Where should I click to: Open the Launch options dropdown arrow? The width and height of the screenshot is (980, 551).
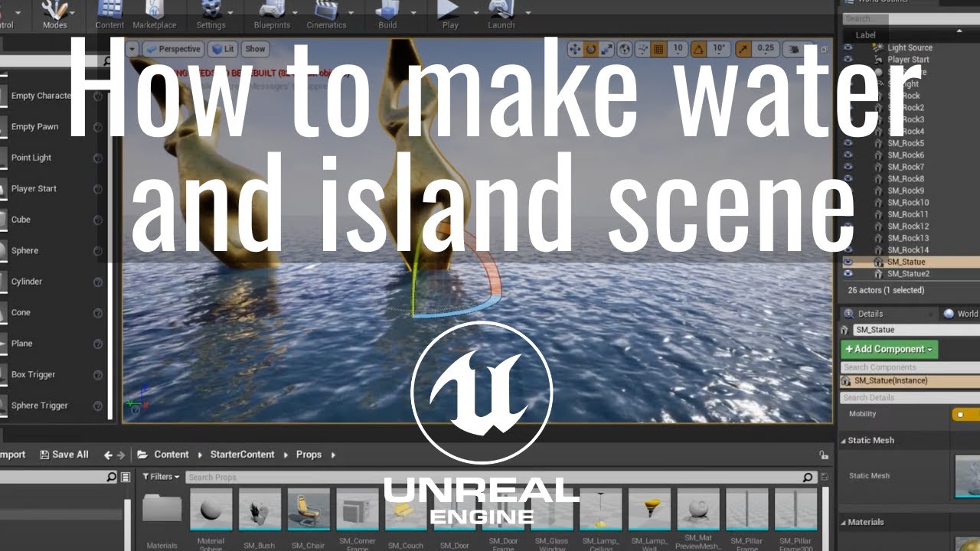(x=528, y=12)
